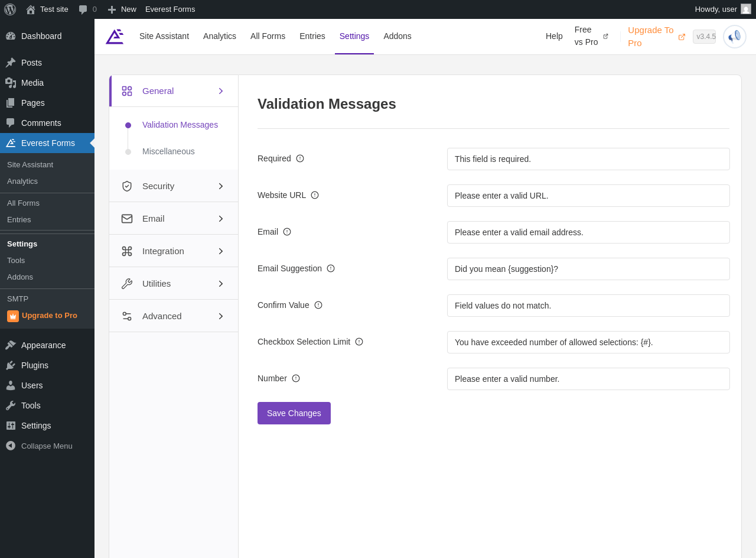The height and width of the screenshot is (558, 756).
Task: Click the info icon beside Checkbox Selection Limit
Action: [x=359, y=342]
